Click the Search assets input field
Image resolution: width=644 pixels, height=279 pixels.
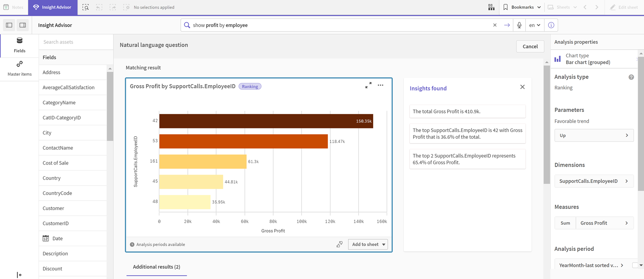pos(76,42)
